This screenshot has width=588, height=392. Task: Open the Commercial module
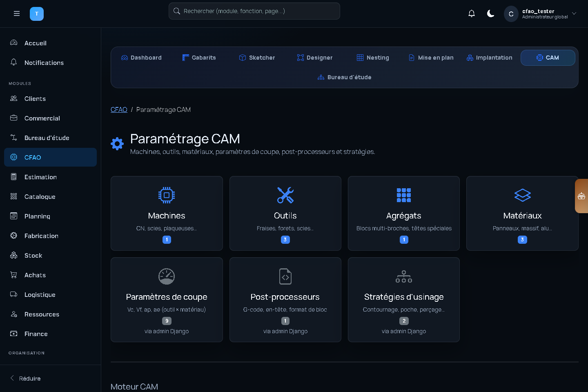pyautogui.click(x=50, y=118)
